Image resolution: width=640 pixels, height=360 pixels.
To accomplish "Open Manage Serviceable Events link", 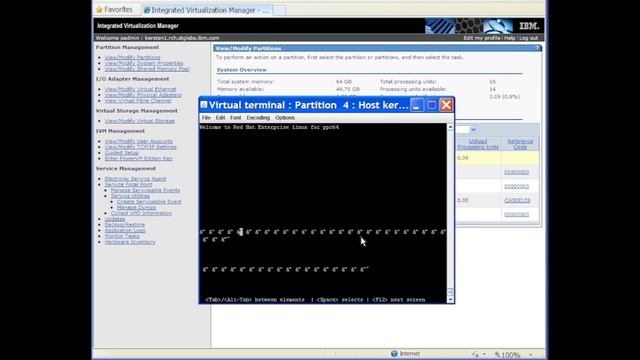I will [145, 190].
